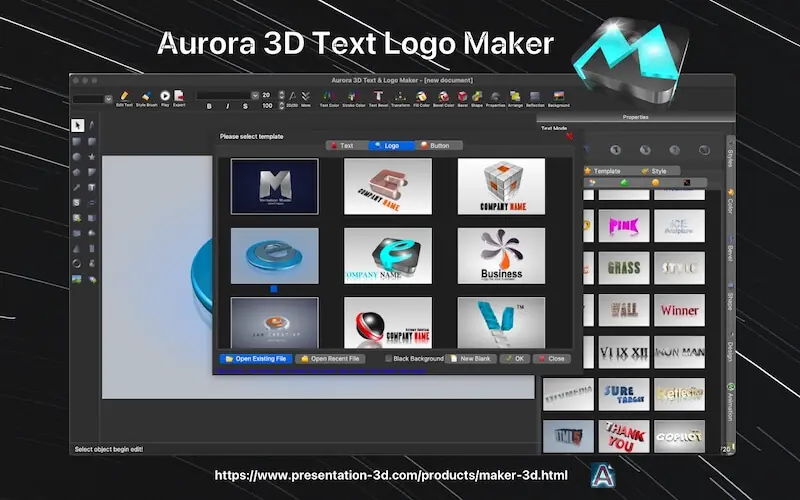The image size is (800, 500).
Task: Select the ring shape tool
Action: click(x=77, y=264)
